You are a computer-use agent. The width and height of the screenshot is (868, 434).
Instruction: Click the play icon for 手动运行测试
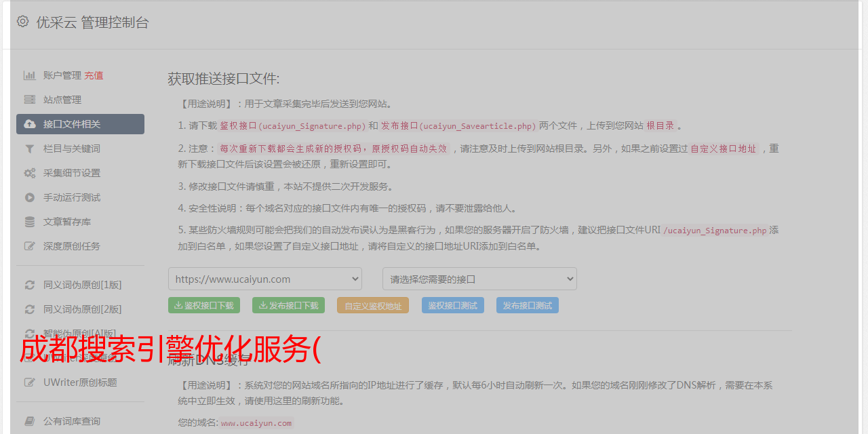click(x=30, y=197)
